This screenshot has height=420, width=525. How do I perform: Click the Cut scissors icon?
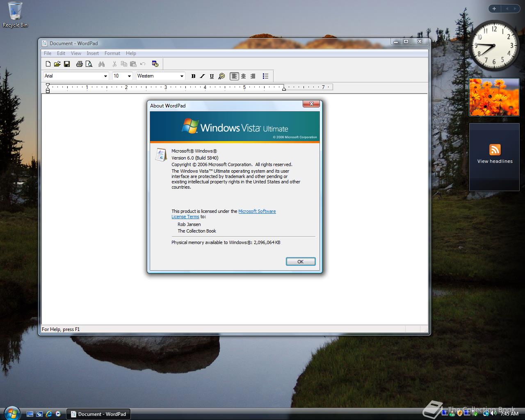114,64
